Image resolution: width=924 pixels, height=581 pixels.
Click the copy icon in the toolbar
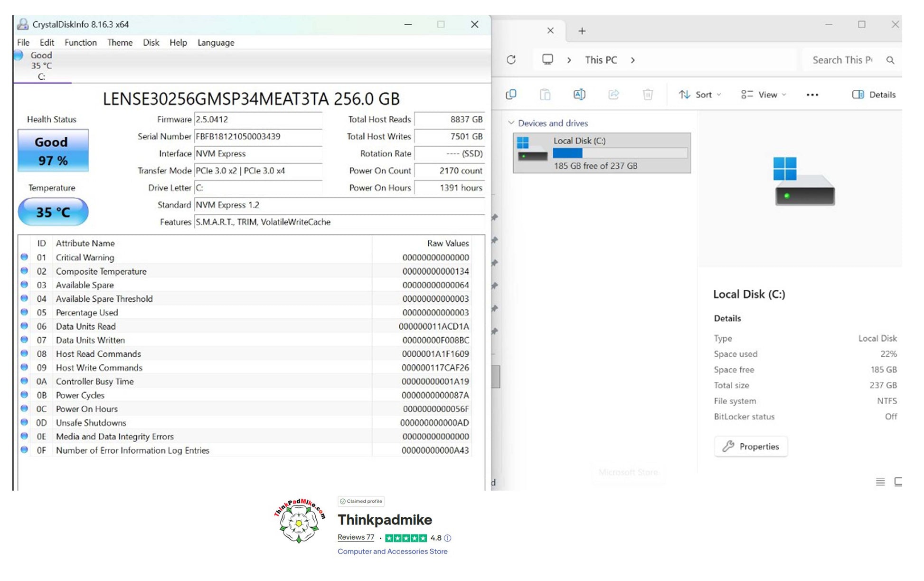coord(511,95)
